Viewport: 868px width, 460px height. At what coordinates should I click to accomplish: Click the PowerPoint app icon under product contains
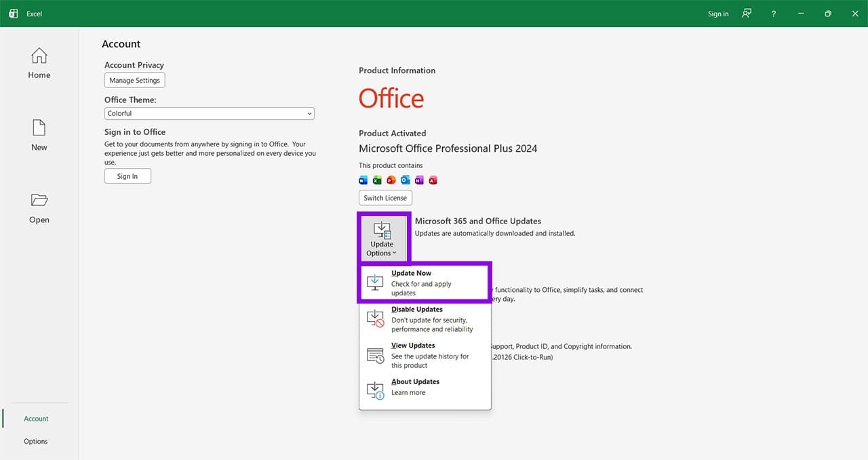pos(391,180)
